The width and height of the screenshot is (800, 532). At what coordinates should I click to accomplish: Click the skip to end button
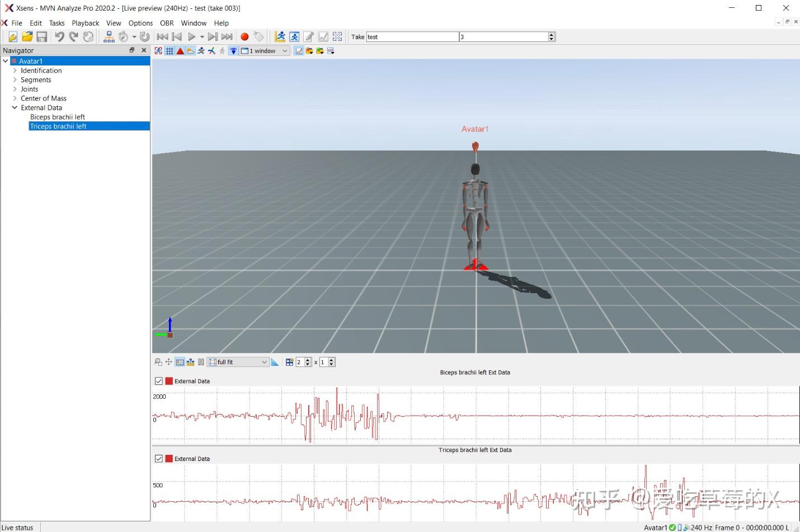tap(227, 37)
